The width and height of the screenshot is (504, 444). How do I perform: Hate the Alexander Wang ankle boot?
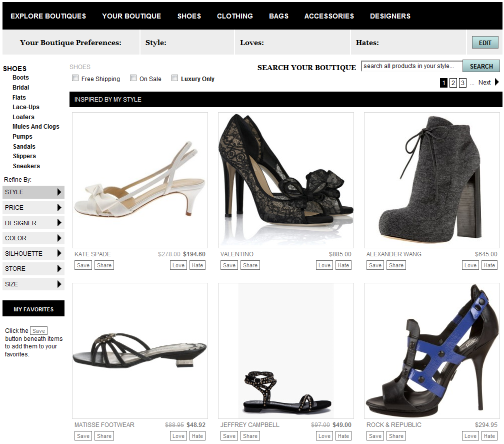(489, 265)
